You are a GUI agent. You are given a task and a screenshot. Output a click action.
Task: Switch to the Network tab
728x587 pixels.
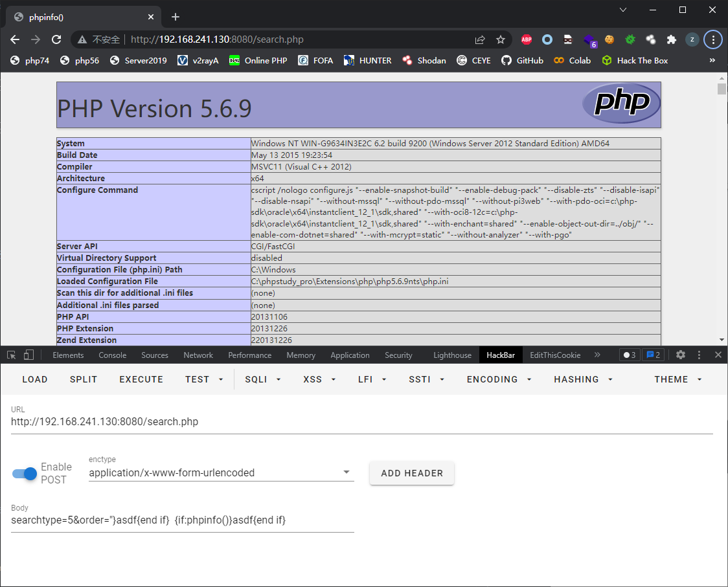point(198,355)
